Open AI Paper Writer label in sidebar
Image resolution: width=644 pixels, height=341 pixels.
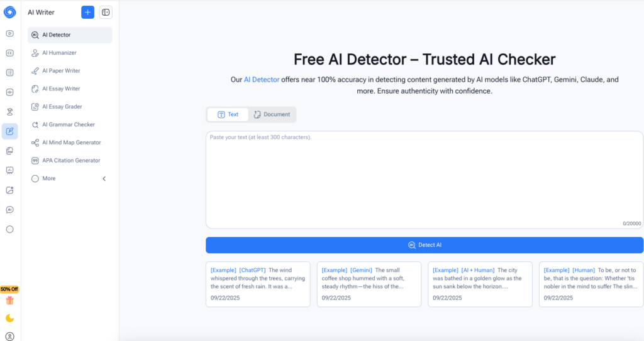[x=61, y=70]
